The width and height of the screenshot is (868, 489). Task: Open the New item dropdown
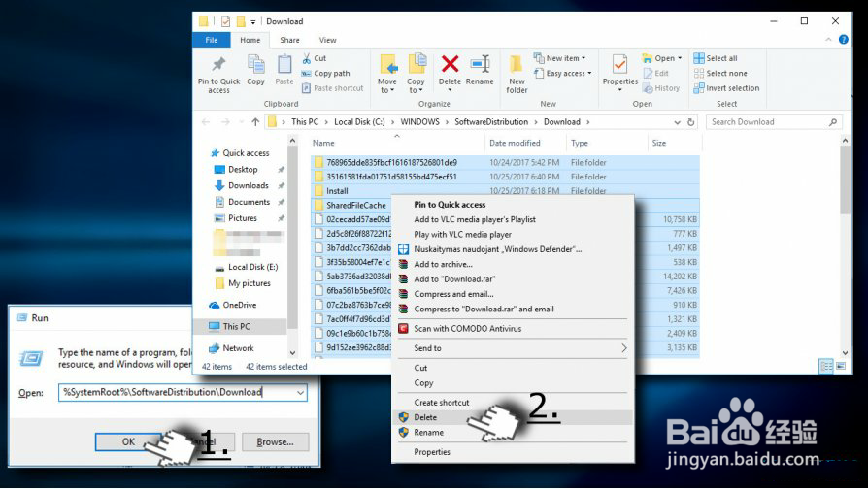click(x=559, y=58)
